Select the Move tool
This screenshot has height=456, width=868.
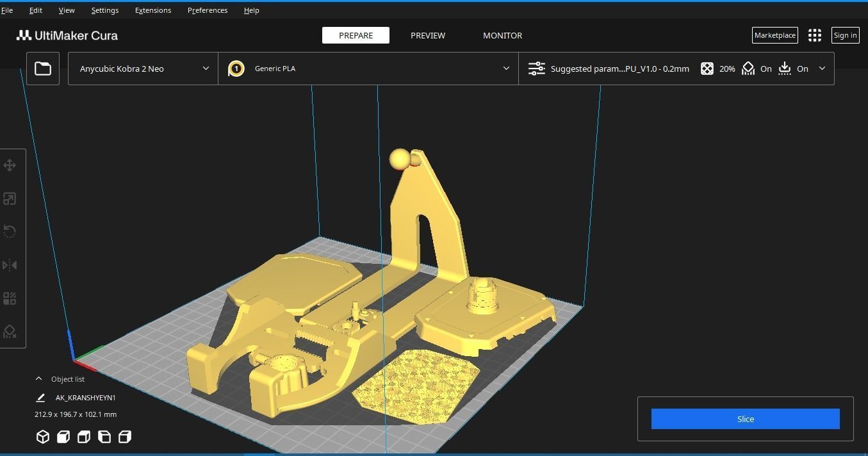(10, 166)
